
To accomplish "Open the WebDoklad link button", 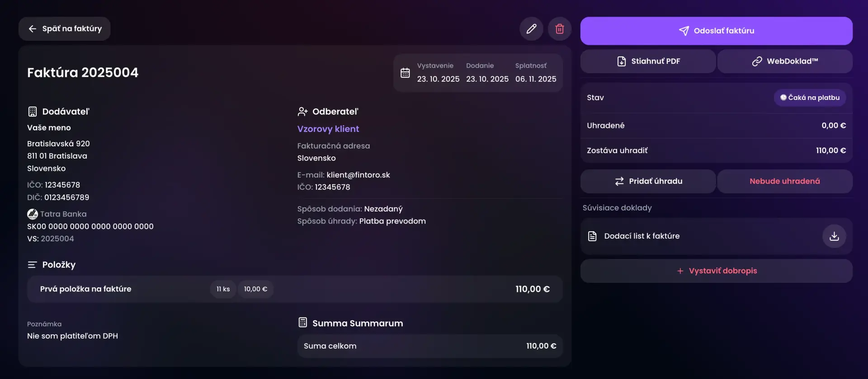I will pyautogui.click(x=785, y=61).
